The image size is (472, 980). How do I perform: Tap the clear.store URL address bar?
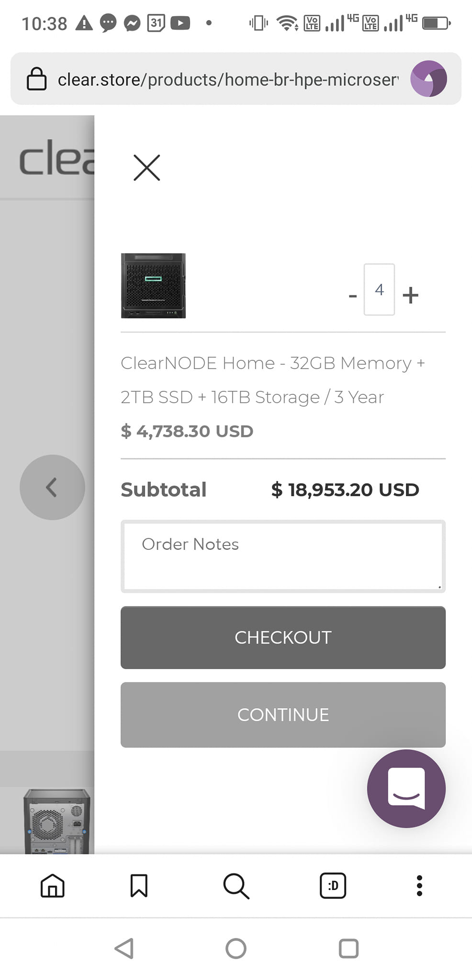coord(227,79)
